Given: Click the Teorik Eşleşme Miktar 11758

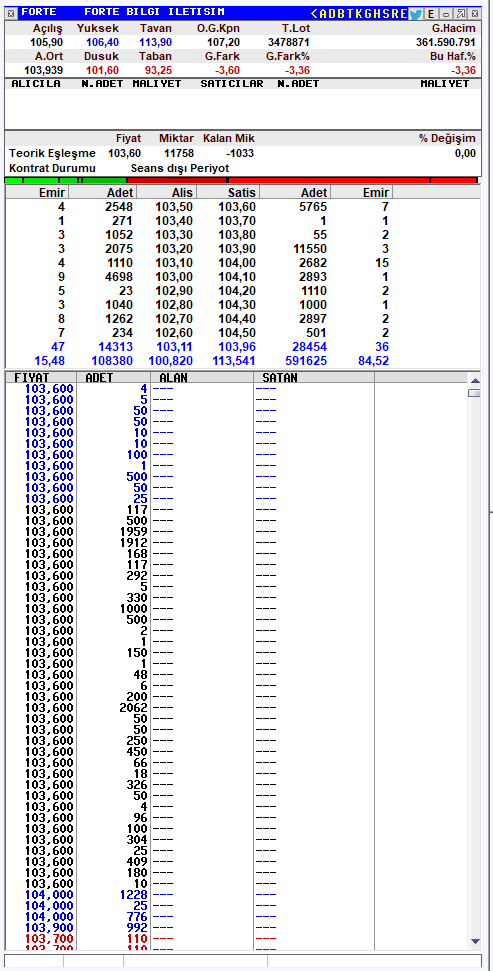Looking at the screenshot, I should 179,153.
